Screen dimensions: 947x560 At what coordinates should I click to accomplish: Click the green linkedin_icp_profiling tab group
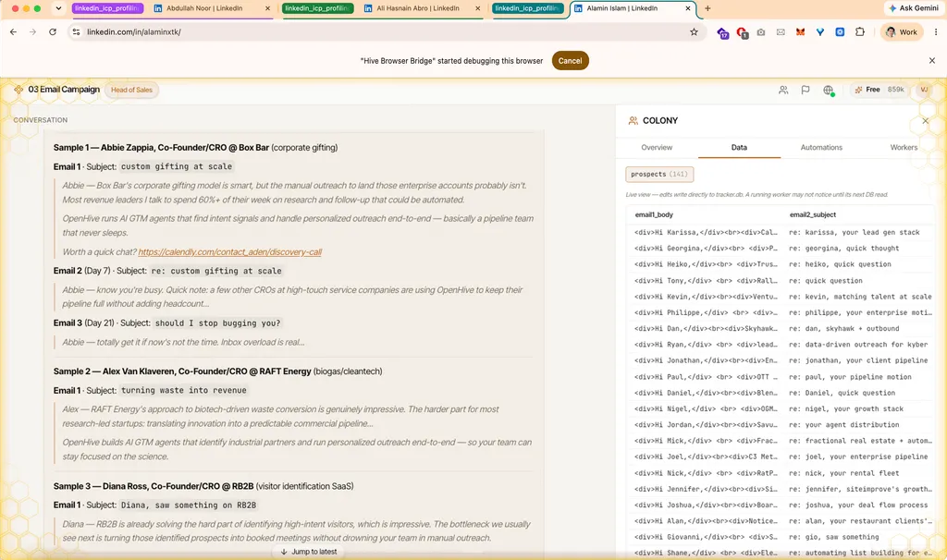pos(318,8)
